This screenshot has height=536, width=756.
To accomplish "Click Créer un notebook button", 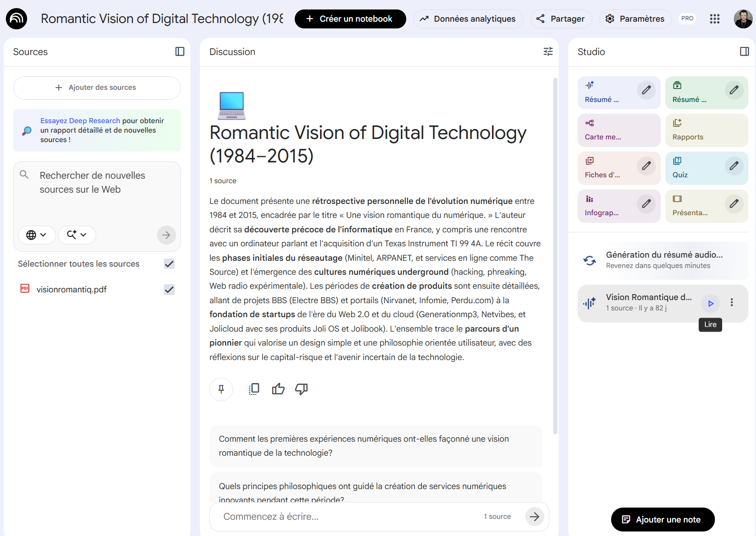I will click(350, 19).
